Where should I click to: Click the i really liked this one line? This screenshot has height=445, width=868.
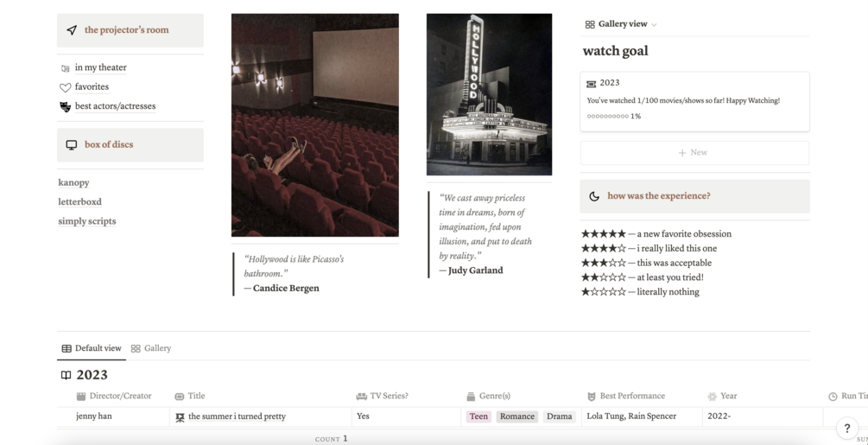(649, 249)
